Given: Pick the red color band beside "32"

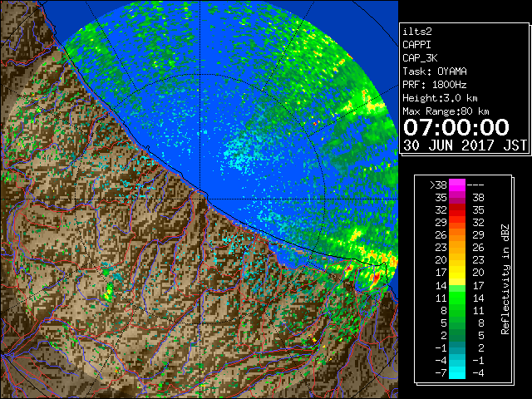Looking at the screenshot, I should 457,210.
